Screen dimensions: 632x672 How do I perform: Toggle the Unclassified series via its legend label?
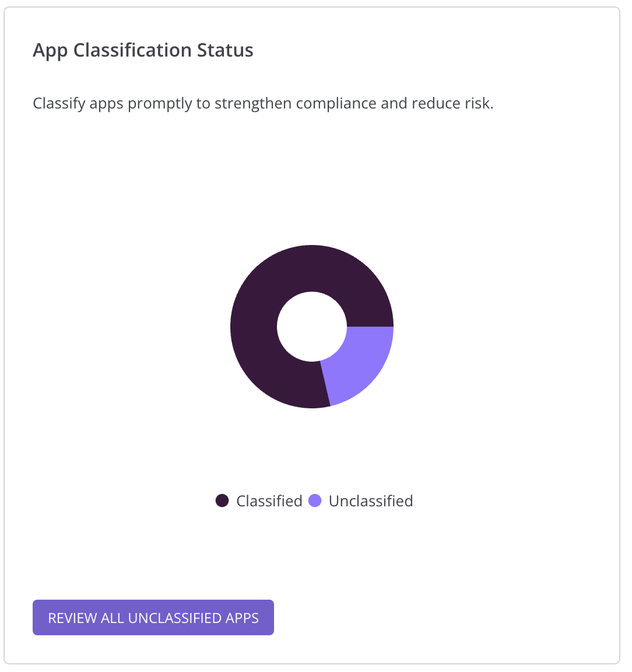point(371,501)
